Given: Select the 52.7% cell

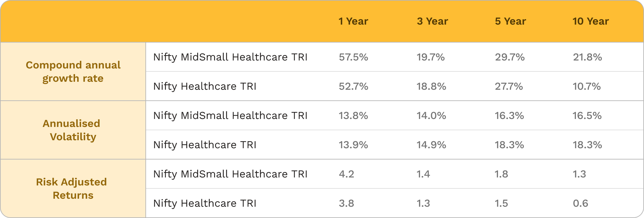Looking at the screenshot, I should [x=353, y=86].
